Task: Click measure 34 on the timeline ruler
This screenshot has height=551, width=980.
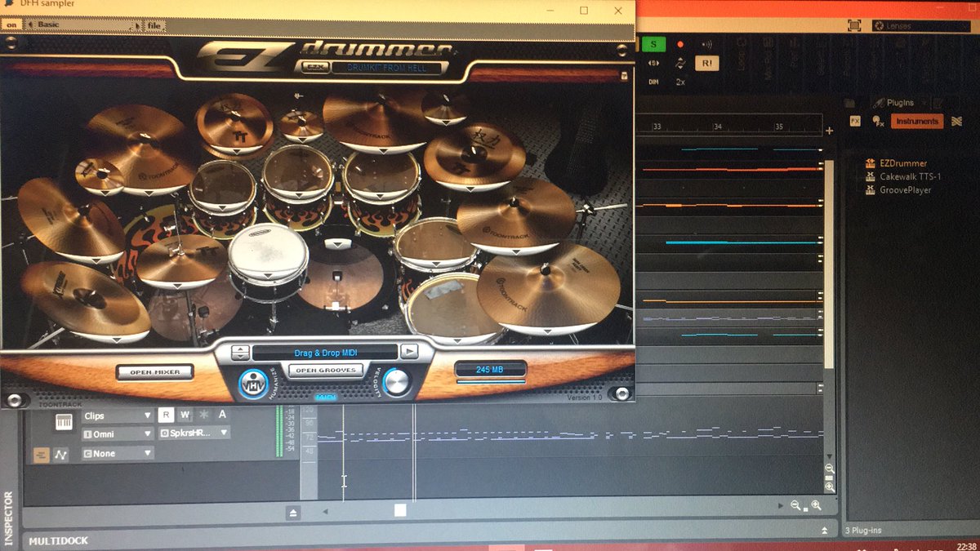Action: pos(717,127)
